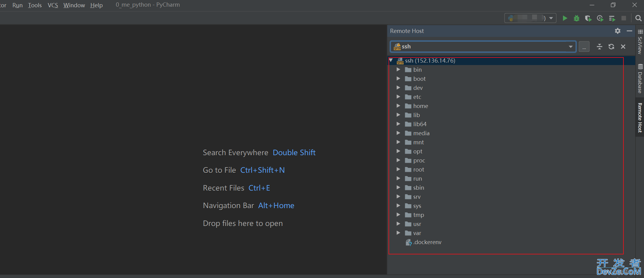Click the SFTP icon of ssh root node
644x278 pixels.
coord(400,61)
